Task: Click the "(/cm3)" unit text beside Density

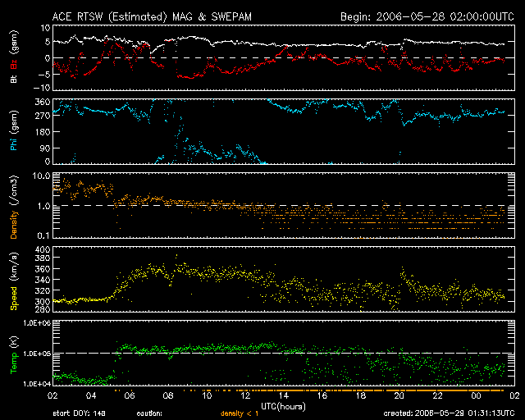Action: pyautogui.click(x=14, y=190)
